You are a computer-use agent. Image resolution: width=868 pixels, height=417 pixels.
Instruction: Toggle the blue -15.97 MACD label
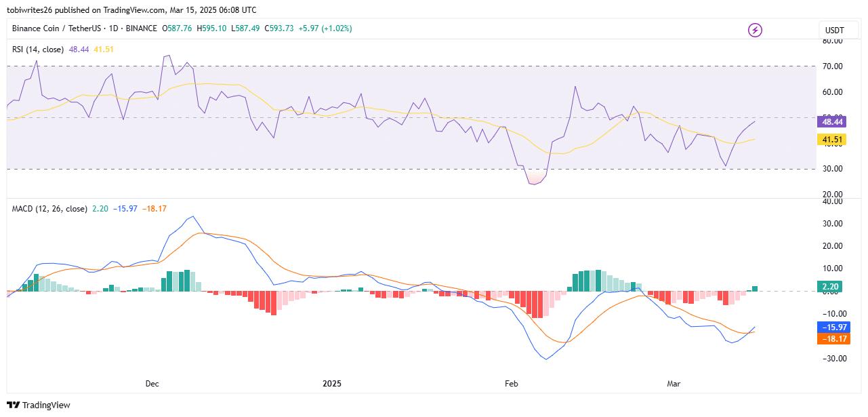click(831, 327)
